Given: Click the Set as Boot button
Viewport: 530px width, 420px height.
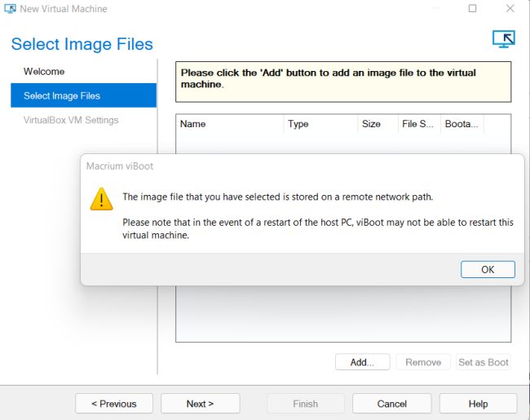Looking at the screenshot, I should pos(483,363).
